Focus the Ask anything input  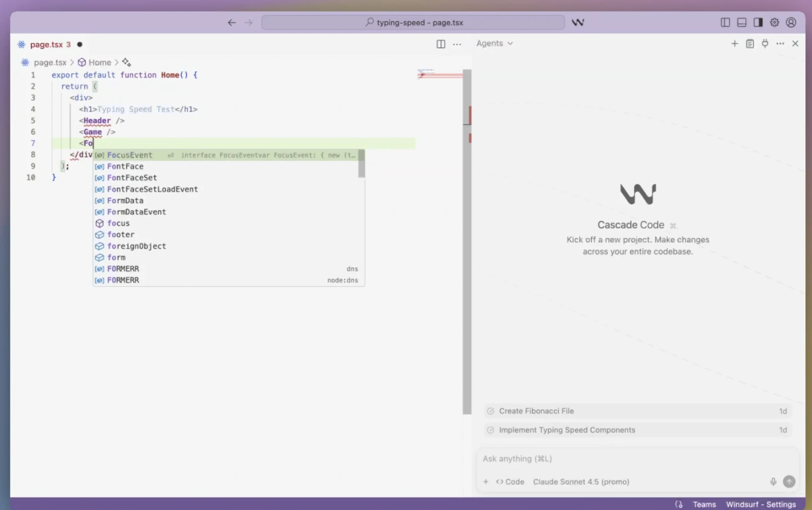tap(638, 459)
